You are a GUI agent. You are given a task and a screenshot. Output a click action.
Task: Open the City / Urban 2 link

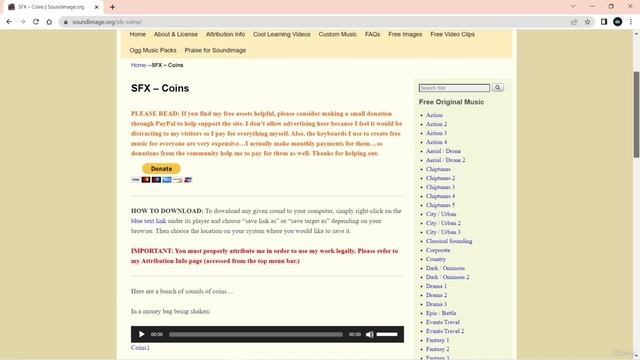click(x=443, y=223)
